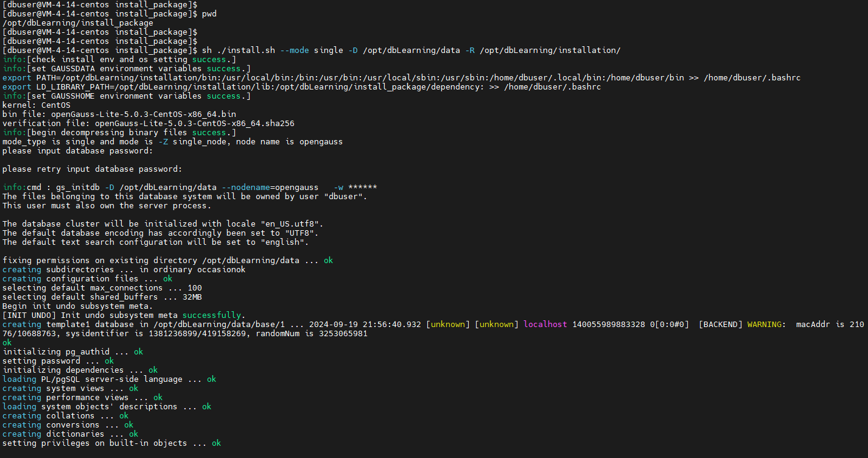Image resolution: width=868 pixels, height=458 pixels.
Task: Click 'creating configuration files ... ok' line
Action: tap(88, 278)
